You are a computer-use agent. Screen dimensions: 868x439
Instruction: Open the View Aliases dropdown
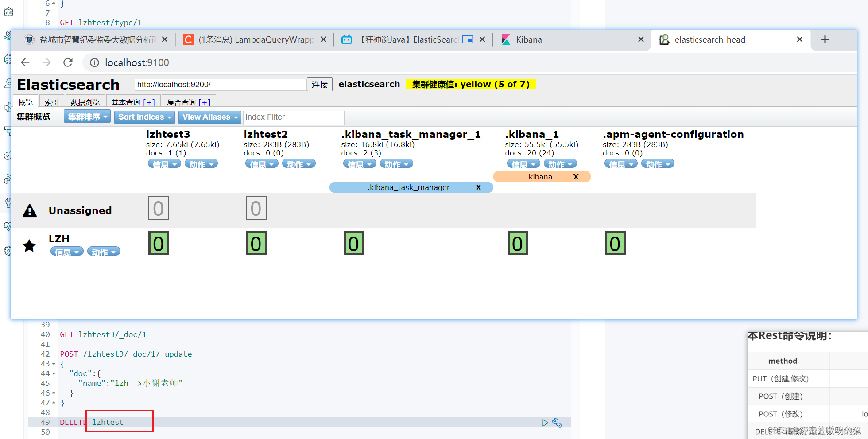pos(210,117)
